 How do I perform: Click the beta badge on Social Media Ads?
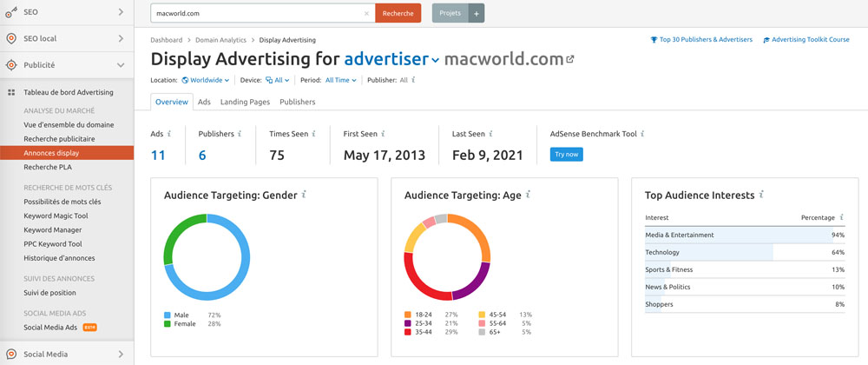[89, 328]
